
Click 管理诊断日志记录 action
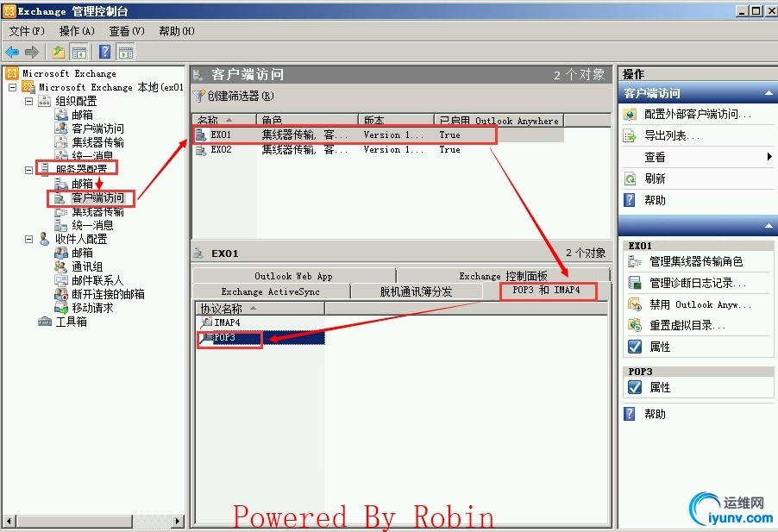[x=698, y=283]
